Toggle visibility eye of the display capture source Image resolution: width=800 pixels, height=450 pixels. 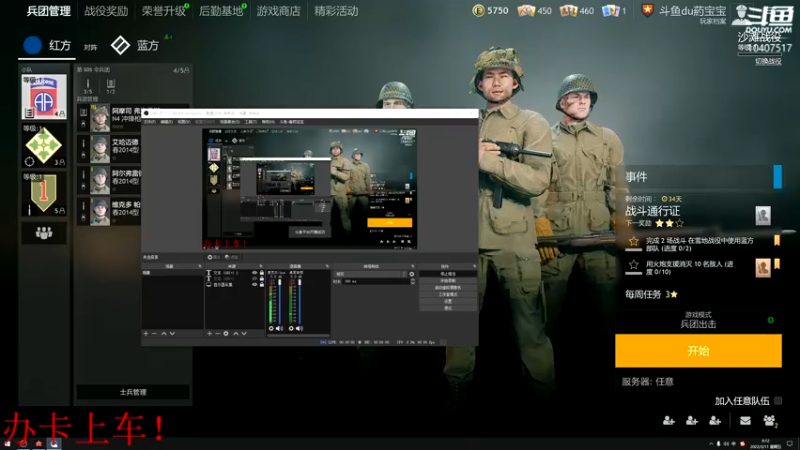coord(255,285)
